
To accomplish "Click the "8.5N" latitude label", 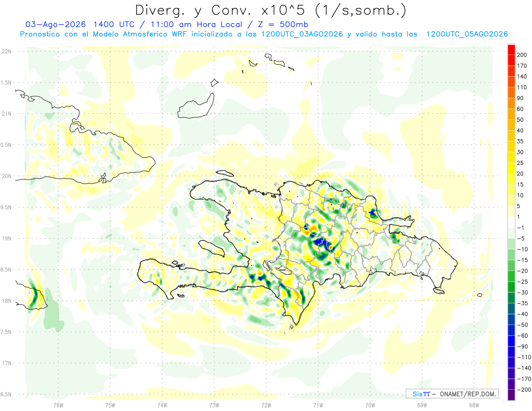I will pyautogui.click(x=7, y=270).
